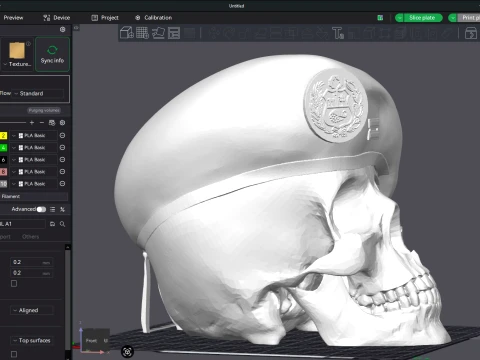480x360 pixels.
Task: Switch to the Calibration tab
Action: tap(154, 18)
